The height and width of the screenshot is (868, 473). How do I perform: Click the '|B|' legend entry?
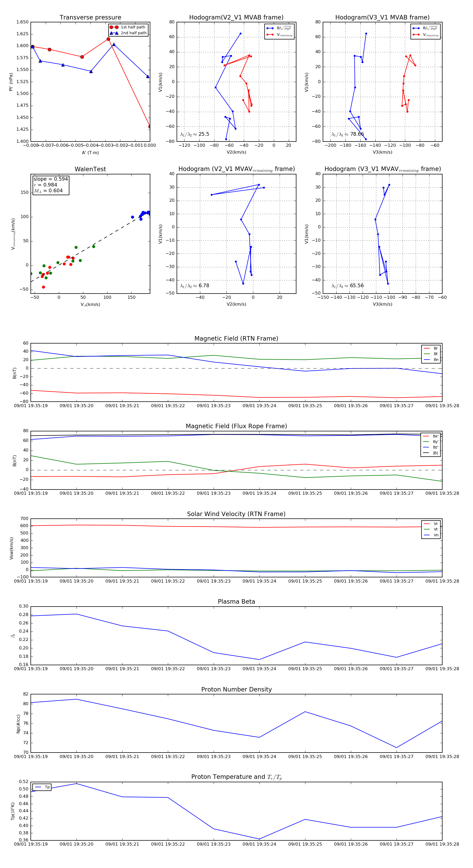[x=431, y=453]
